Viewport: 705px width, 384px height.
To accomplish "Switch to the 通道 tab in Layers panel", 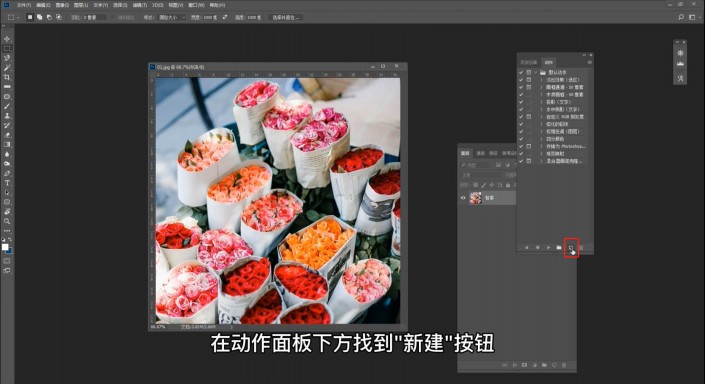I will 481,153.
